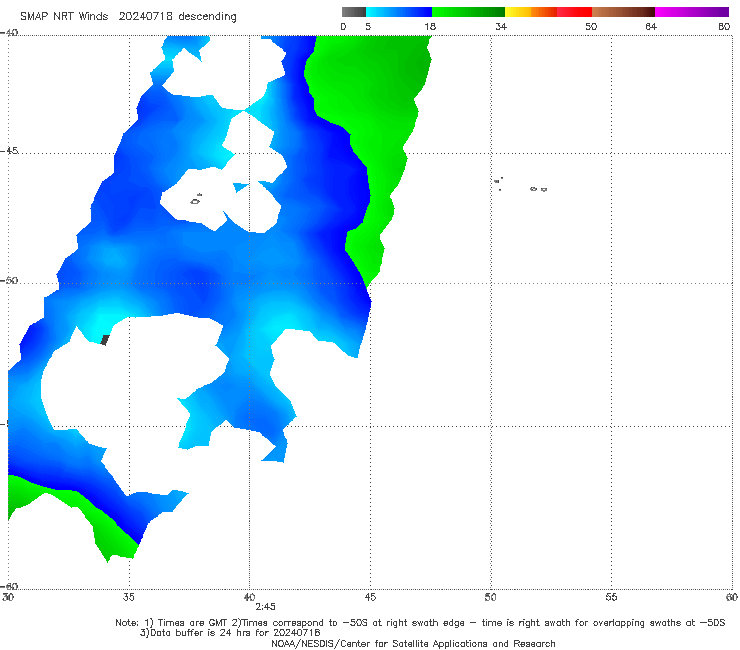Pick the brown segment of the color bar
Screen dimensions: 740x650
(623, 12)
